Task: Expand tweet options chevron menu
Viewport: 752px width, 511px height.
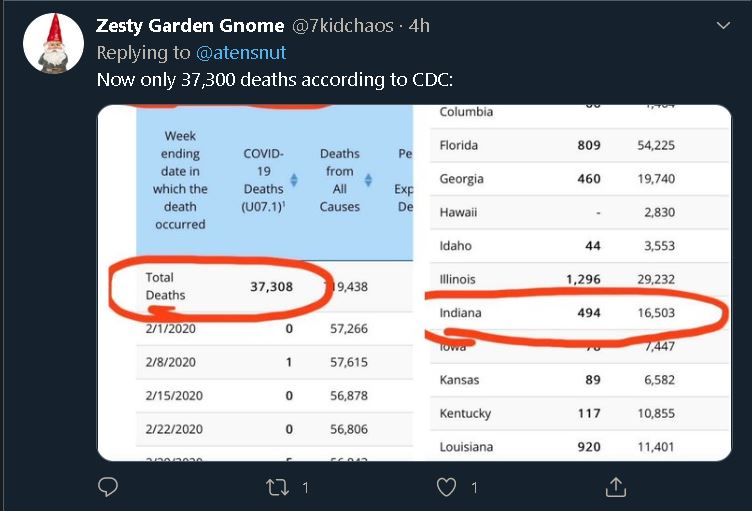Action: [723, 25]
